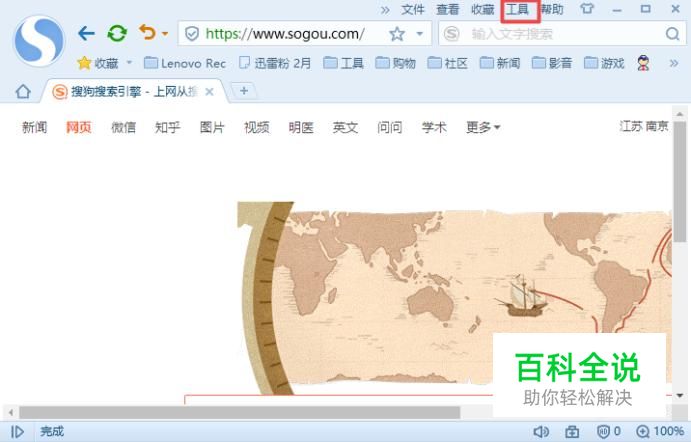This screenshot has width=691, height=442.
Task: Click the 江苏 南京 location text
Action: (644, 126)
